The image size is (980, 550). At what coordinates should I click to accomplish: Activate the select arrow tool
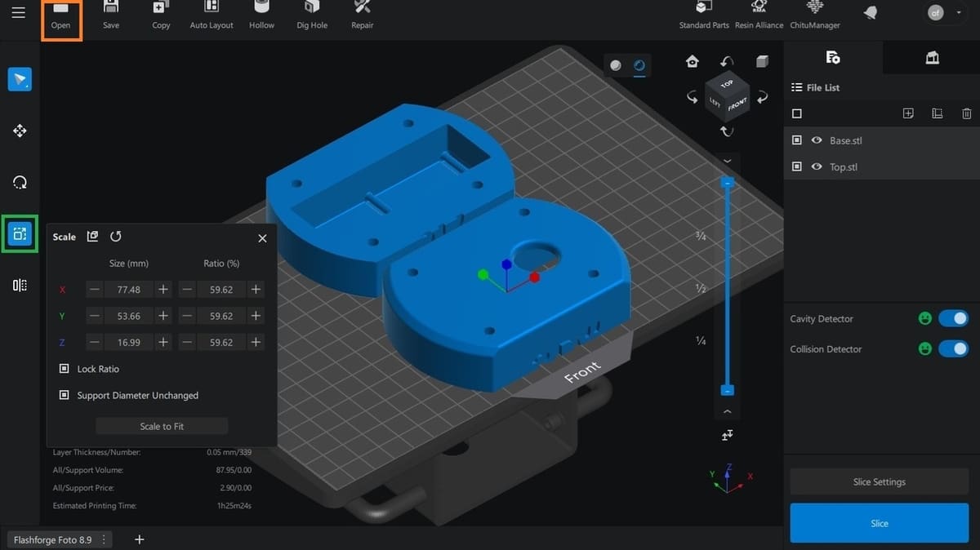pos(20,79)
